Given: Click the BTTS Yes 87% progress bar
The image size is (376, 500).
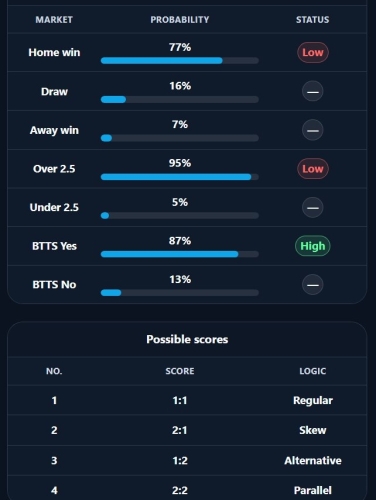Looking at the screenshot, I should [180, 254].
